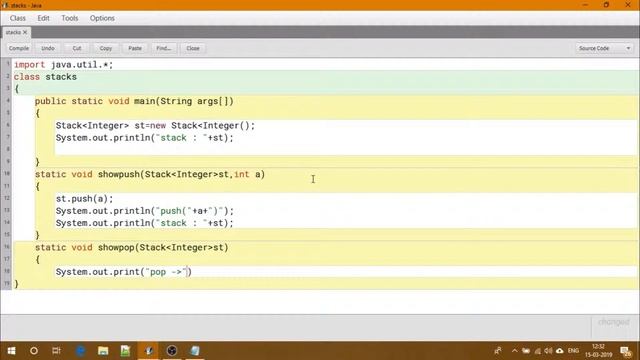Open File Explorer from taskbar

(x=103, y=351)
